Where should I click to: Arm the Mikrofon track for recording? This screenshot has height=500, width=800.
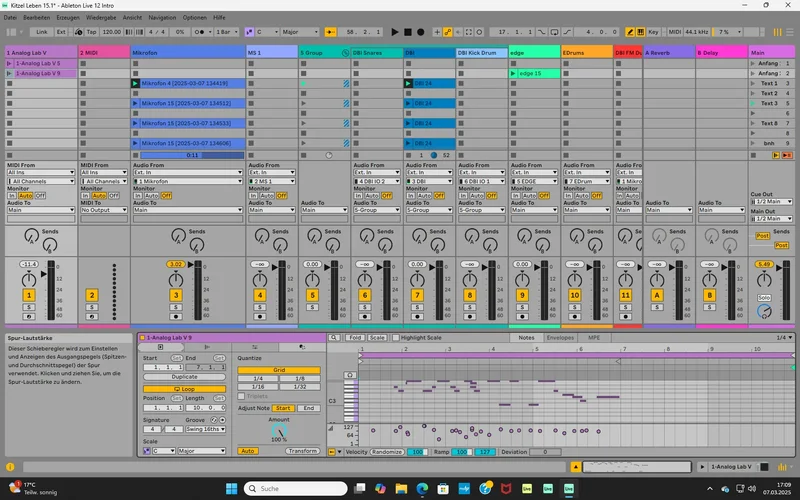(x=177, y=319)
